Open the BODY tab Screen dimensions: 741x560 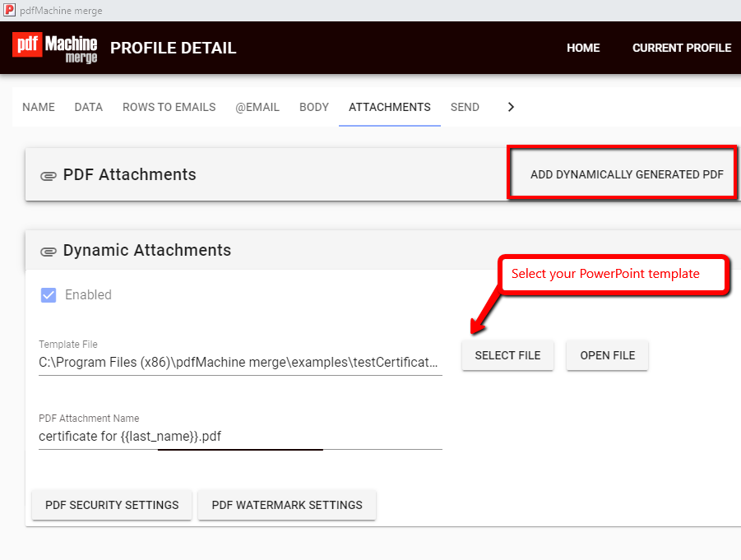(314, 107)
